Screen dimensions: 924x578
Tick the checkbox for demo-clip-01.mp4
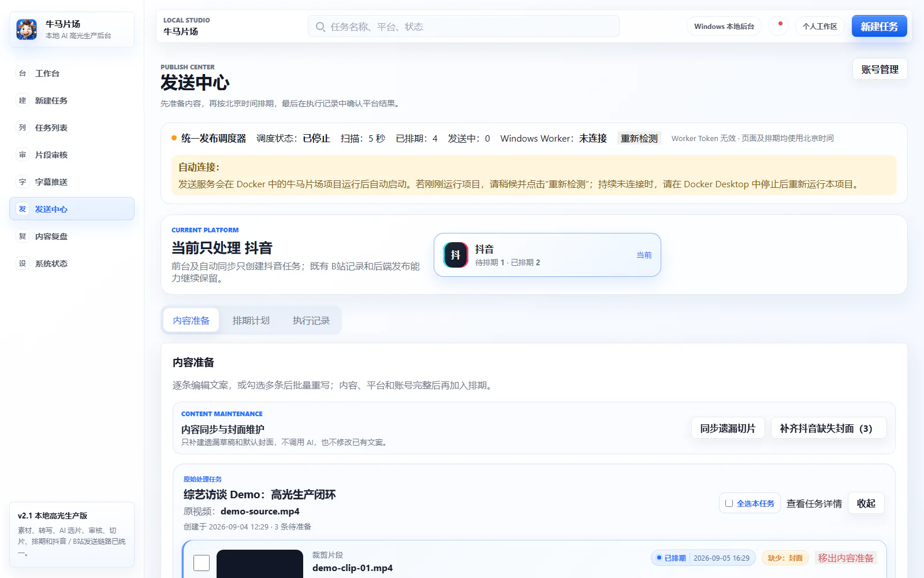[x=202, y=563]
